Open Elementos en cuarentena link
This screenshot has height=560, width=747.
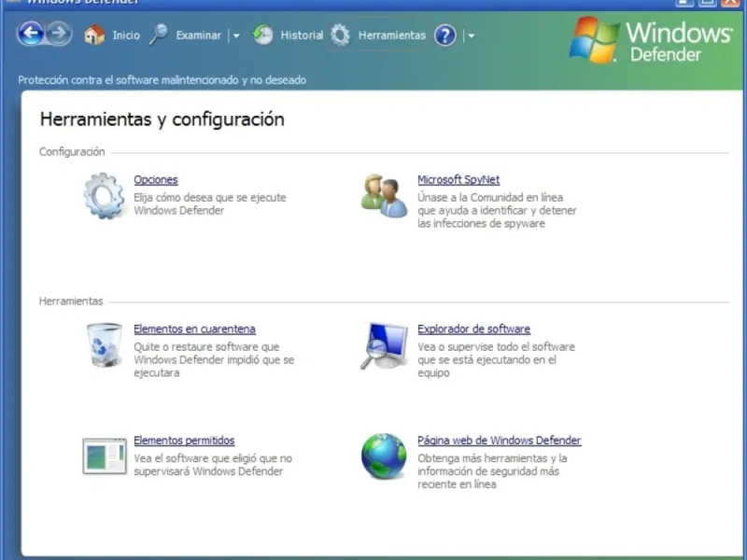click(x=194, y=329)
